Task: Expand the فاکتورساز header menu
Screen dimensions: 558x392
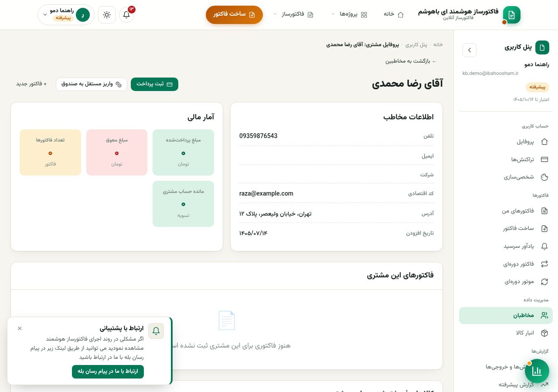Action: (293, 14)
